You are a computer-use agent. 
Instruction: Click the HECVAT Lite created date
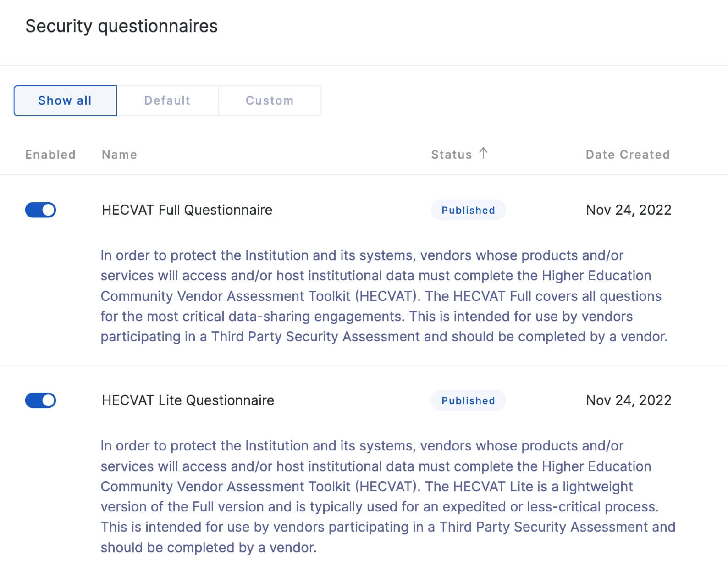[x=629, y=400]
